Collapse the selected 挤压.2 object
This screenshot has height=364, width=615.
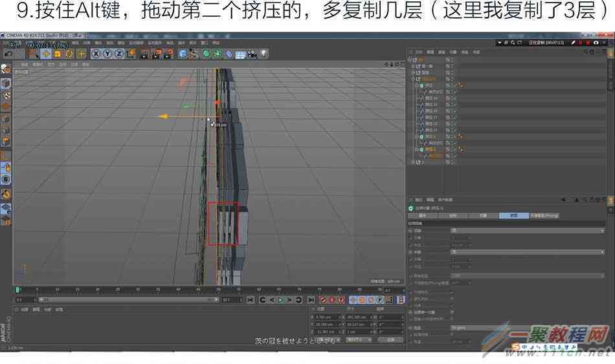pos(417,149)
